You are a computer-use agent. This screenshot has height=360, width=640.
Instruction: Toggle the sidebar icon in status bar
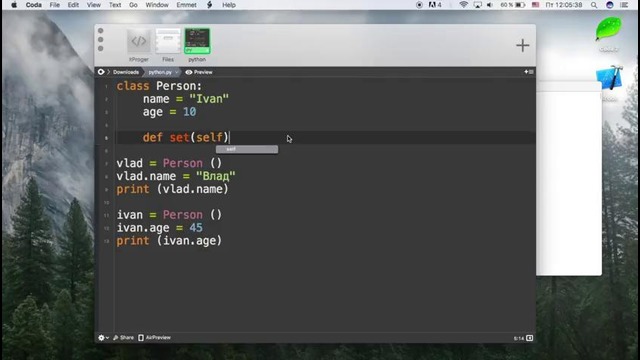[529, 338]
